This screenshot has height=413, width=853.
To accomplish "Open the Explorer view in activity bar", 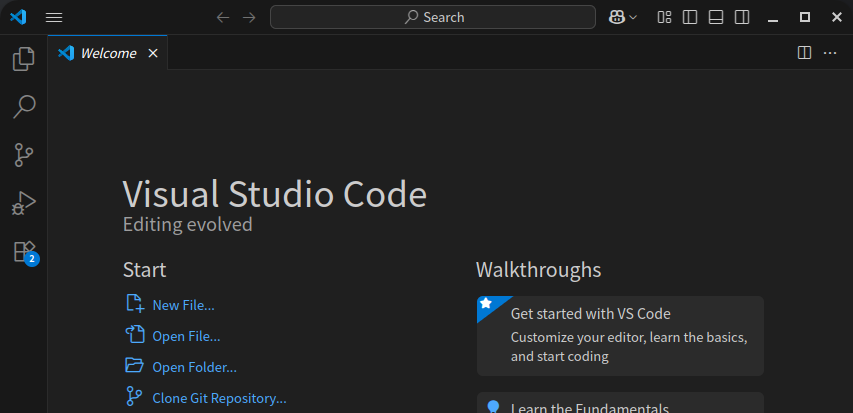I will pyautogui.click(x=23, y=59).
